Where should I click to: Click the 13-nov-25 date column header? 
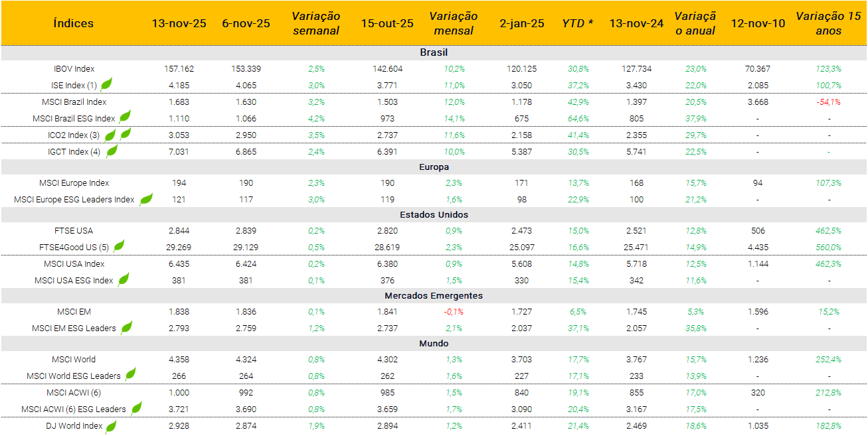pos(179,23)
